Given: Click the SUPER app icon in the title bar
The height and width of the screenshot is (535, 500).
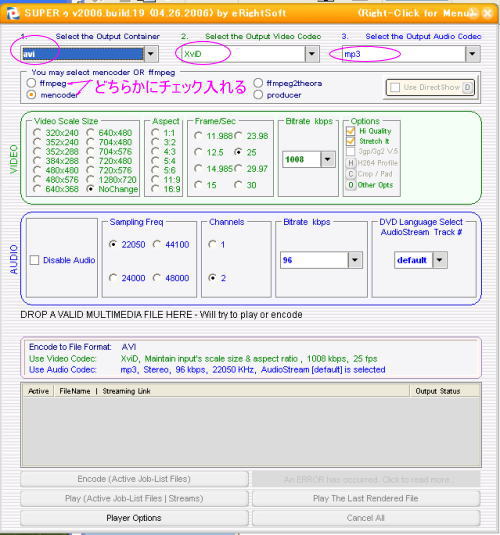Looking at the screenshot, I should click(x=13, y=14).
